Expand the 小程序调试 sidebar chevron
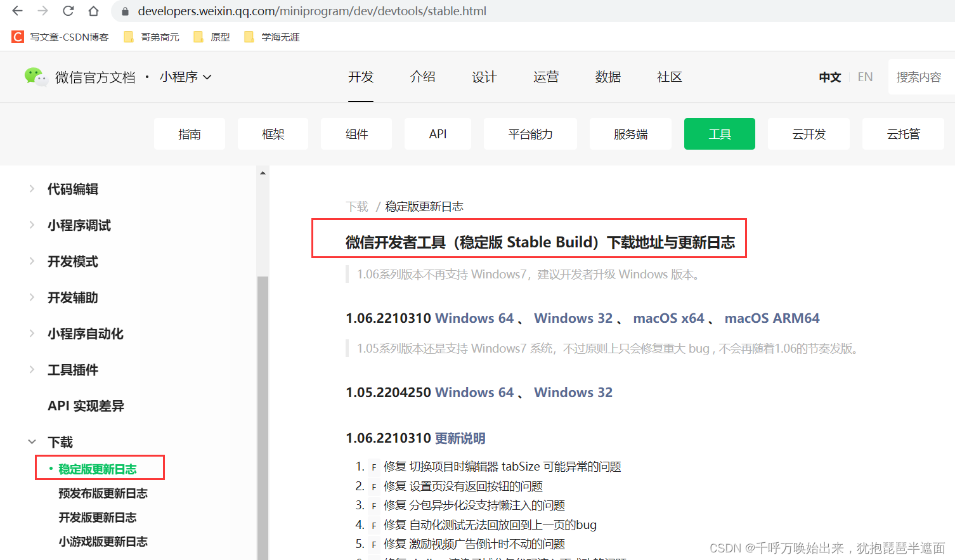Screen dimensions: 955x560 32,225
